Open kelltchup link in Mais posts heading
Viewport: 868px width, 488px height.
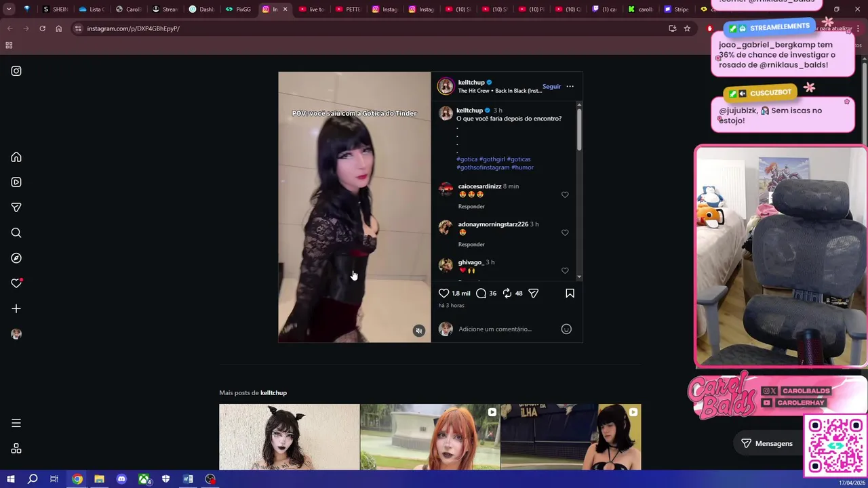coord(273,393)
